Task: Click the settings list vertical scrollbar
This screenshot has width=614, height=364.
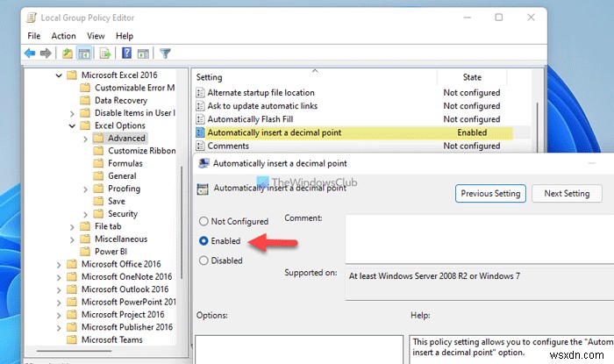Action: [x=537, y=125]
